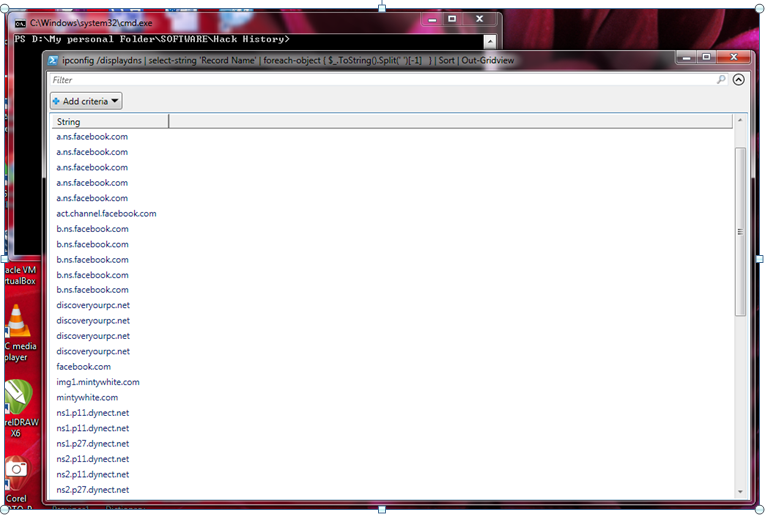Close the Out-Gridview window
Viewport: 765px width, 515px height.
733,58
